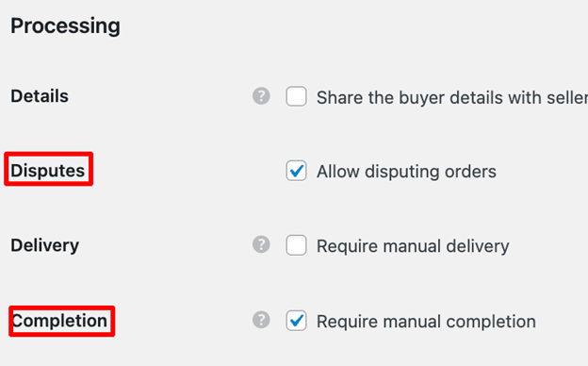Uncheck the Allow disputing orders checkbox
The height and width of the screenshot is (366, 588).
[x=296, y=171]
